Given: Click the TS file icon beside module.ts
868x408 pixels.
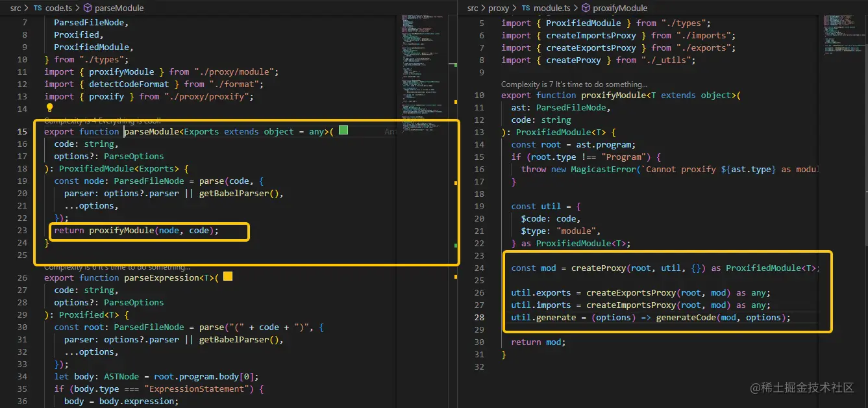Looking at the screenshot, I should (527, 8).
